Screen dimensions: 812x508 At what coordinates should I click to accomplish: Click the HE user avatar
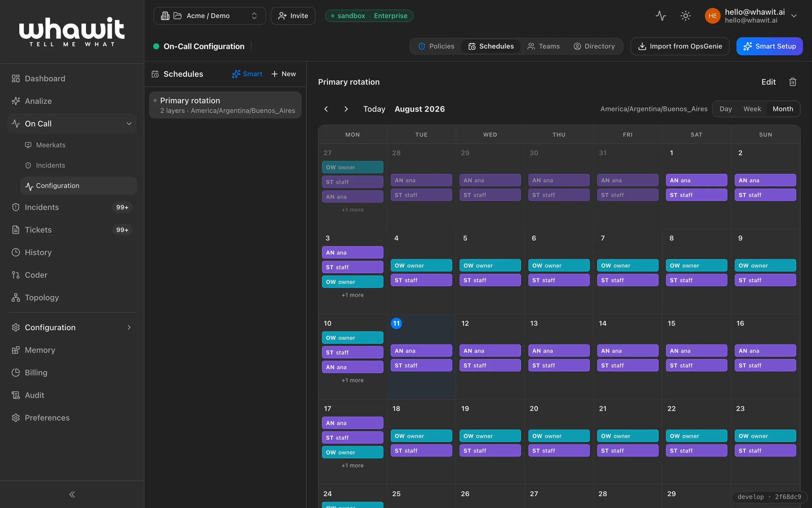[712, 16]
